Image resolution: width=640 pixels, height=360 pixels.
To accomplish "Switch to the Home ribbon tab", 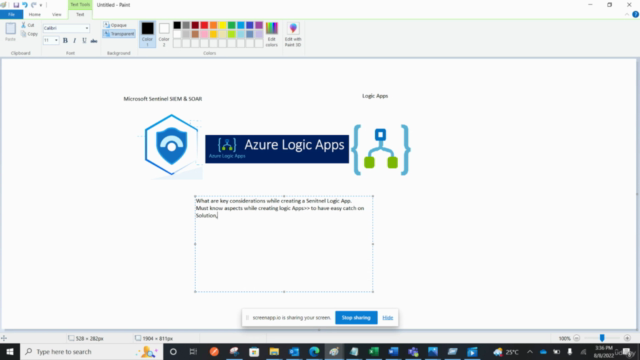I will point(35,14).
